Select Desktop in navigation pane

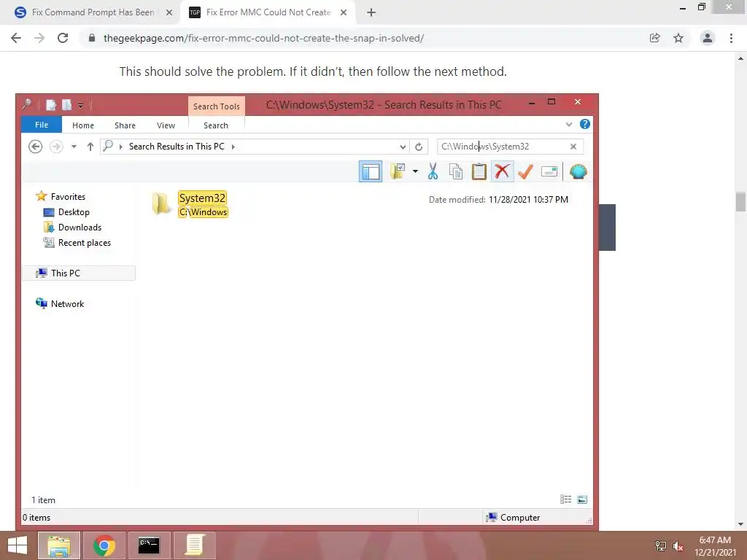[x=74, y=212]
